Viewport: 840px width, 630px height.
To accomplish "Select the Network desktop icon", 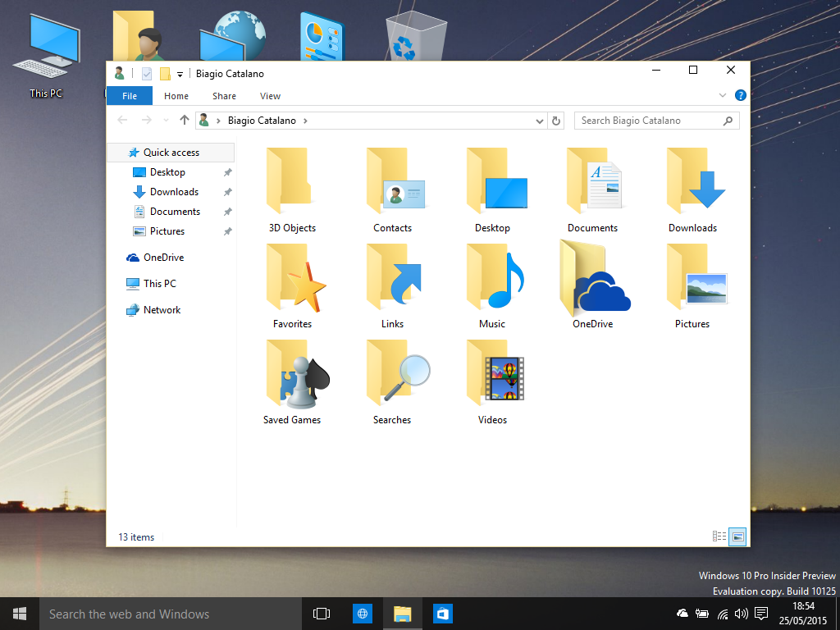I will point(231,36).
